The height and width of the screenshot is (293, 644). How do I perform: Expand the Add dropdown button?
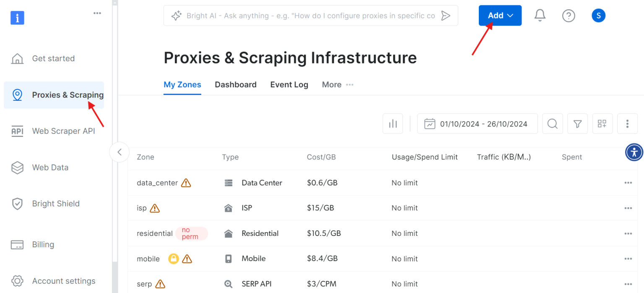pyautogui.click(x=500, y=16)
